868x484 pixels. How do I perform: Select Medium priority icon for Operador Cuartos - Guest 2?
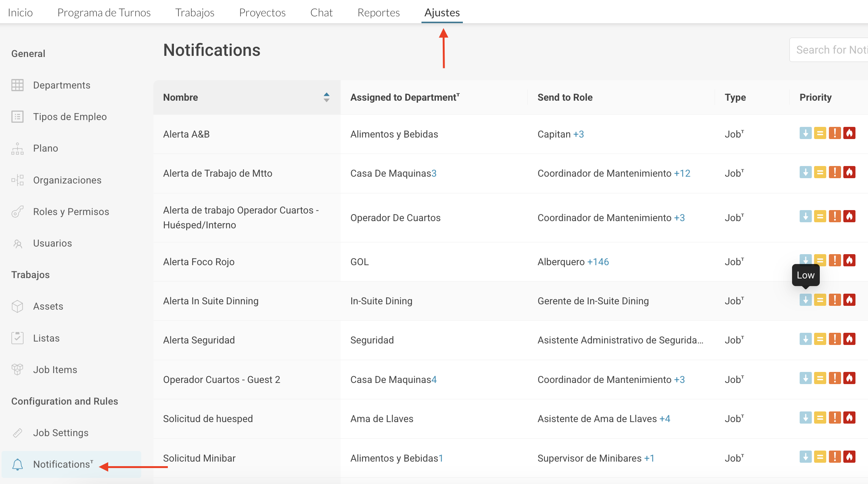pyautogui.click(x=820, y=378)
